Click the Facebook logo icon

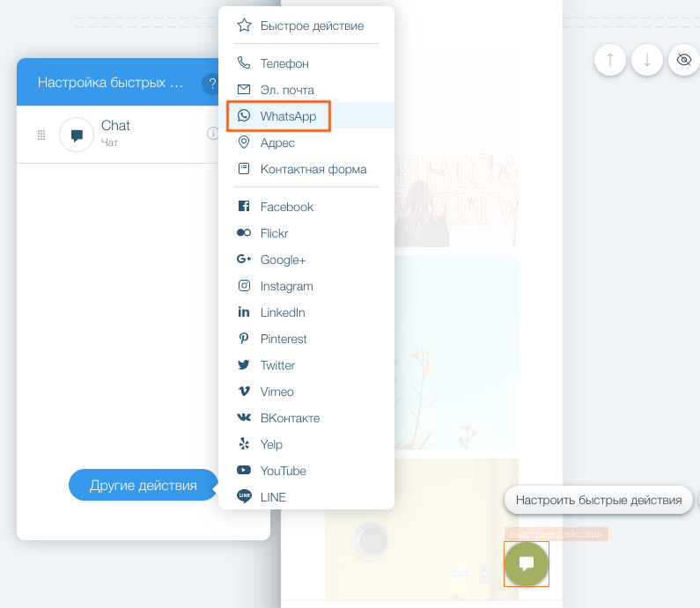pos(244,207)
